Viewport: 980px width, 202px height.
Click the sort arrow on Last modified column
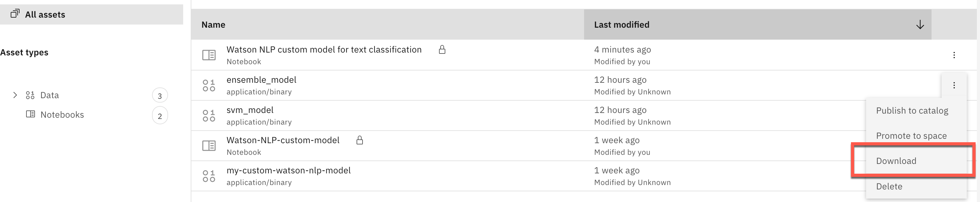click(920, 24)
